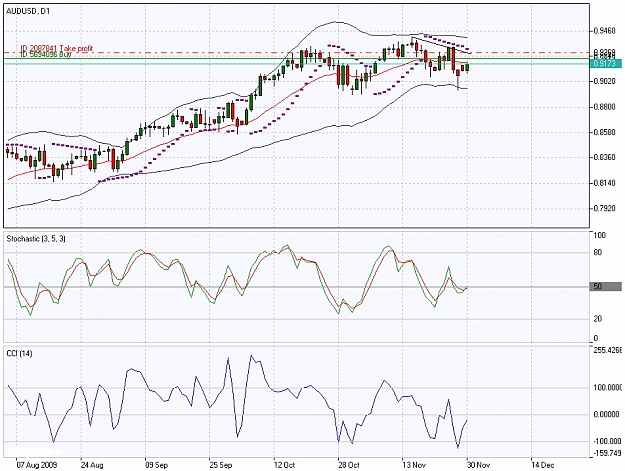Click price axis value 0.7920
This screenshot has width=625, height=471.
[x=604, y=208]
